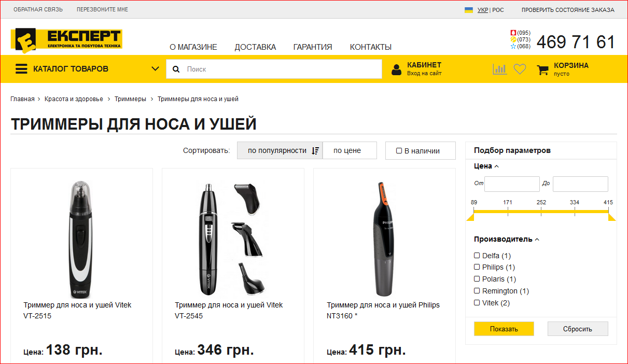Open the wishlist heart icon

tap(520, 69)
